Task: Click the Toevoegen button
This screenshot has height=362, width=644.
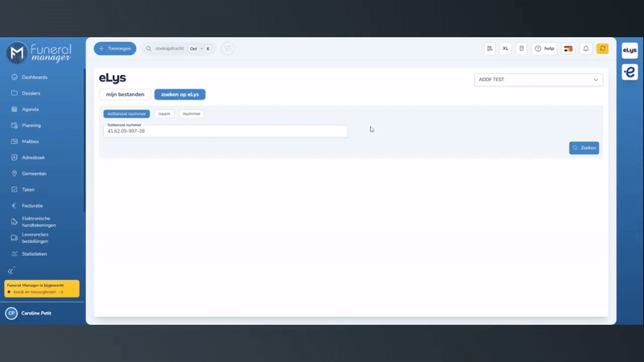Action: [115, 48]
